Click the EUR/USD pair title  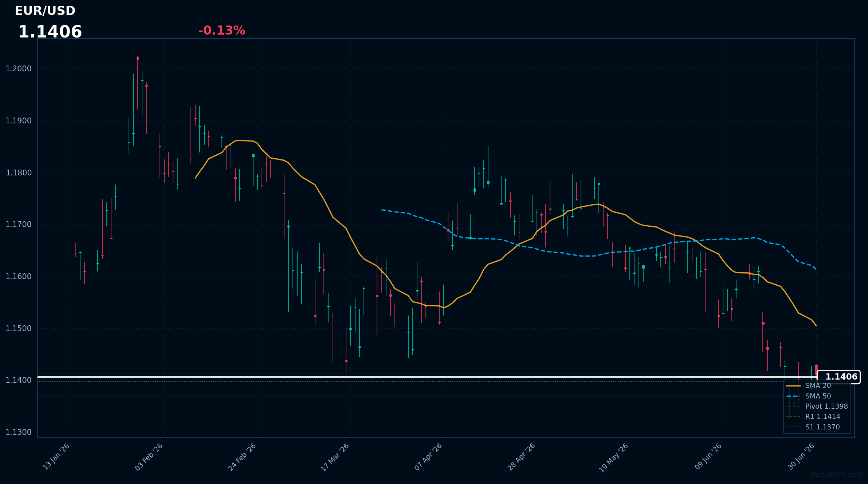coord(45,11)
